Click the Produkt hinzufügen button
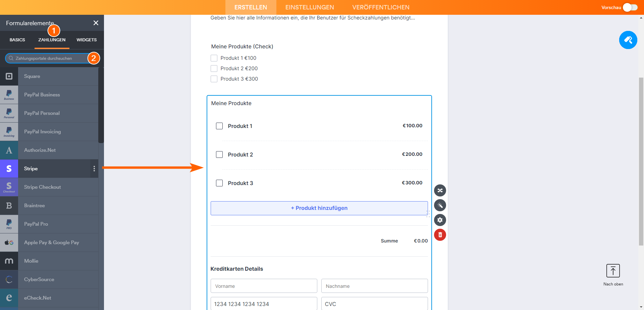Viewport: 644px width, 310px height. point(319,208)
